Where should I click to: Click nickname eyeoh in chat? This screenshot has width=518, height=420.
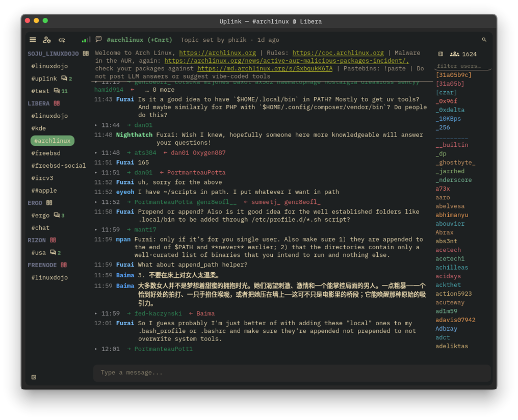[125, 192]
